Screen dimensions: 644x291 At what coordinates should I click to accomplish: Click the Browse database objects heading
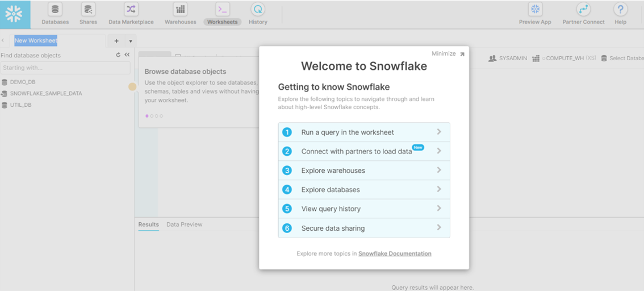185,72
